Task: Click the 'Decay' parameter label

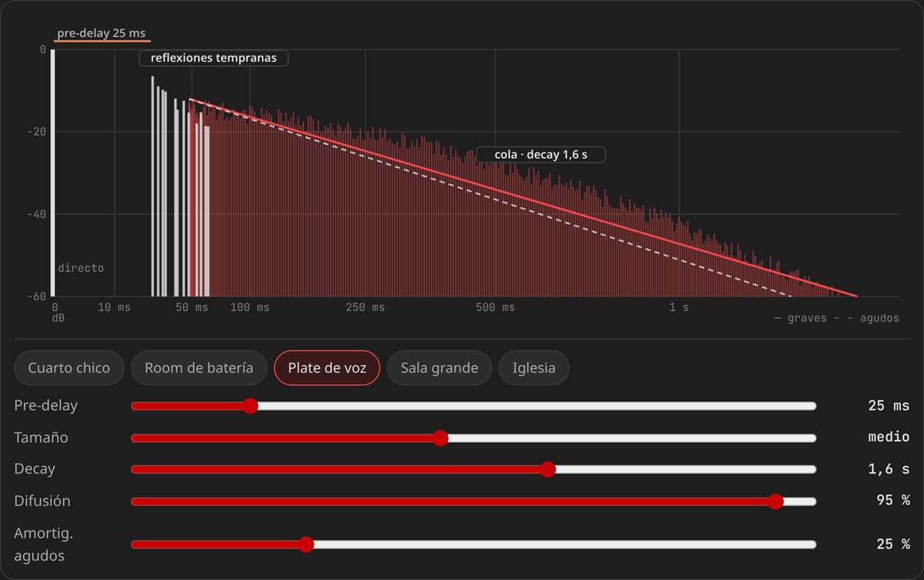Action: [35, 469]
